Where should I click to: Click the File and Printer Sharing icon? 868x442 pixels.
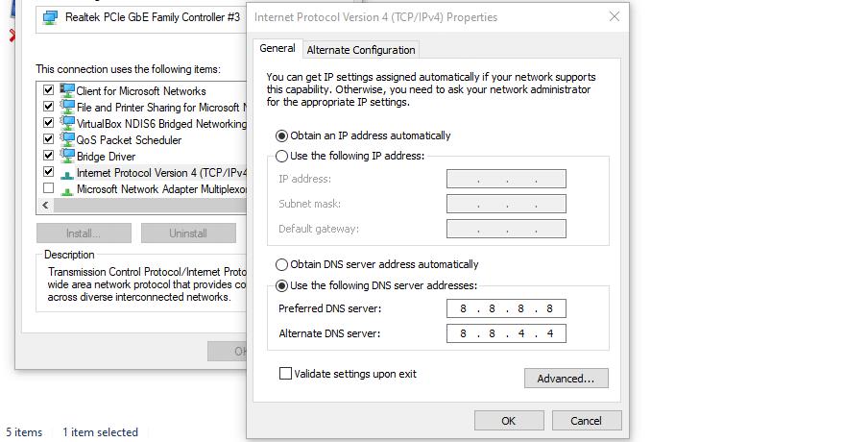click(x=67, y=107)
